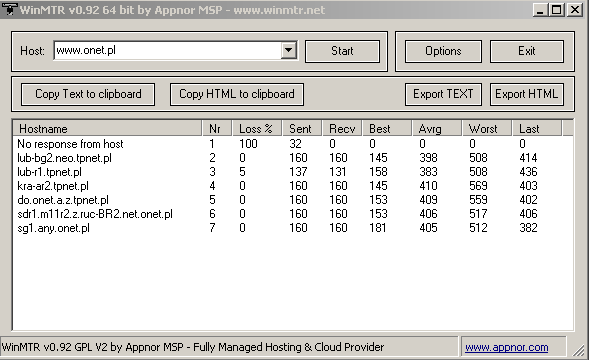Copy Text to clipboard
The height and width of the screenshot is (360, 589).
[x=88, y=94]
